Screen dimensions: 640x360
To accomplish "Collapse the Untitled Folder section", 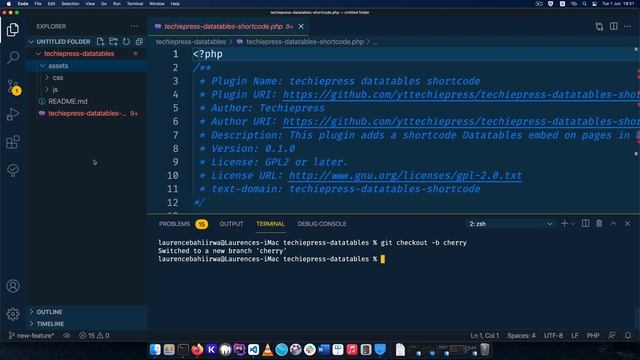I will tap(63, 42).
